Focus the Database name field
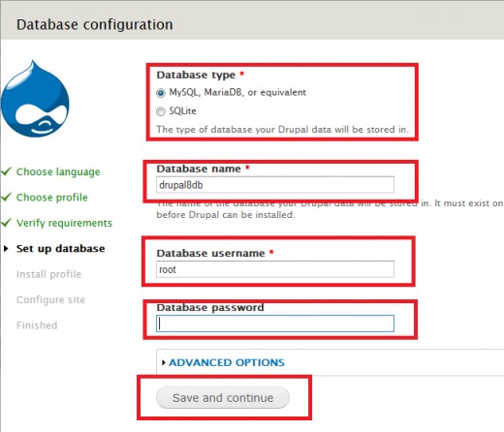Image resolution: width=504 pixels, height=432 pixels. point(275,185)
